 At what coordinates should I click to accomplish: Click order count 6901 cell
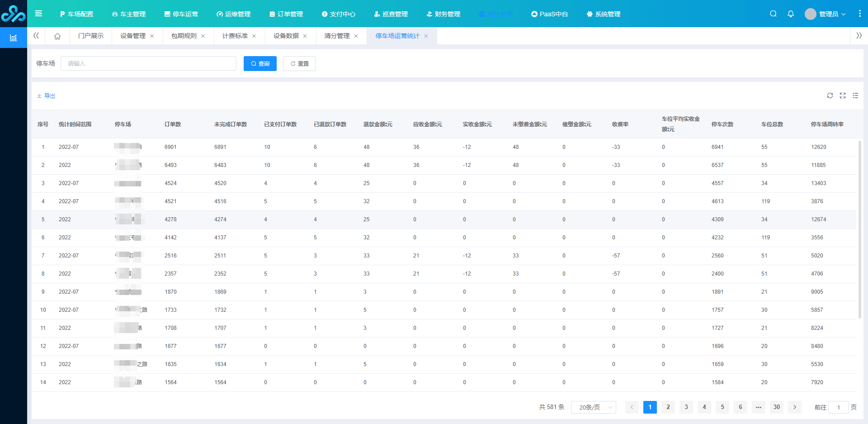[x=170, y=147]
